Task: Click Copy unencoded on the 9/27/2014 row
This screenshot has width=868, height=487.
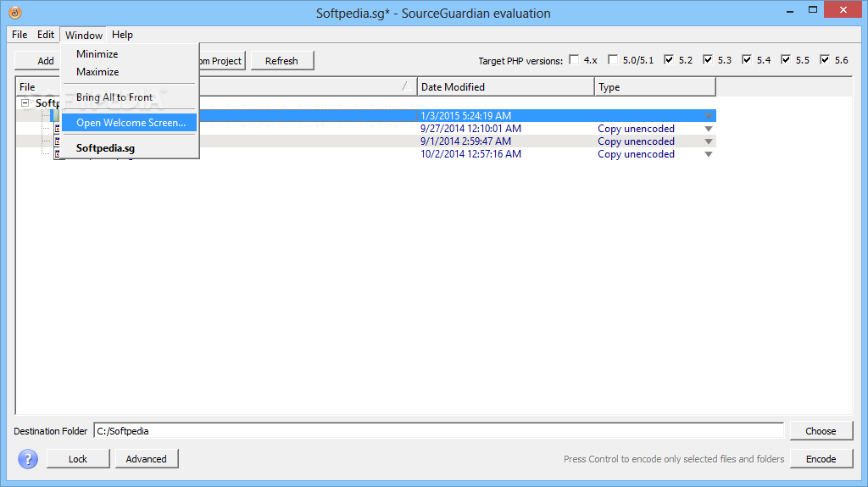Action: click(636, 129)
